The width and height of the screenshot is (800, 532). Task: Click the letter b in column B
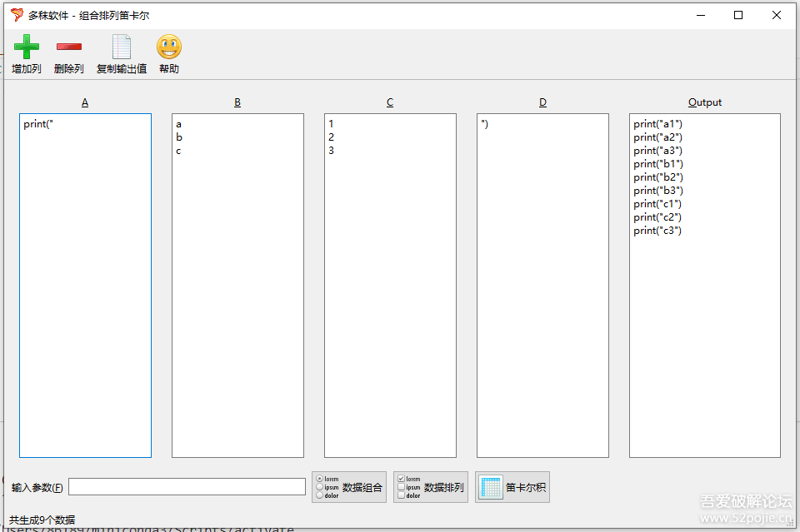tap(179, 137)
